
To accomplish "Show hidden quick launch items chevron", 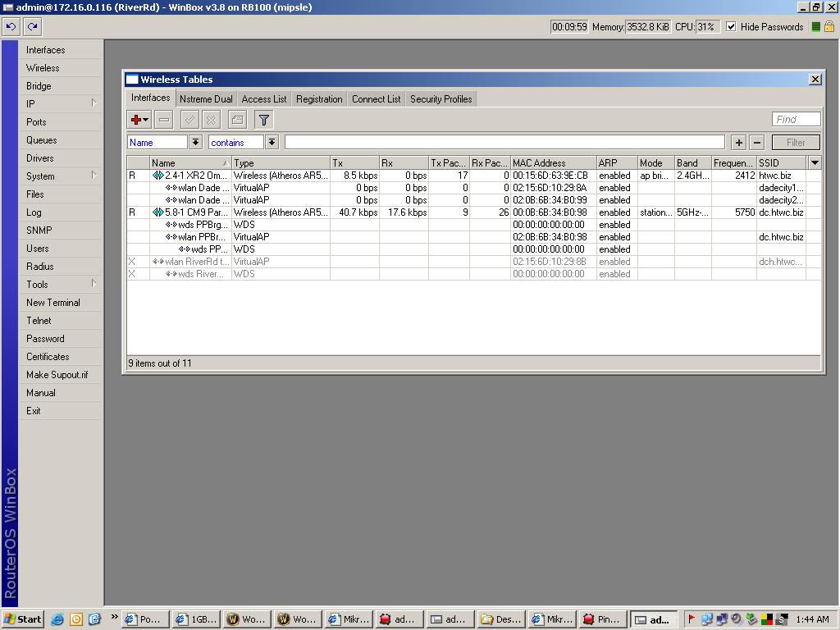I will coord(114,617).
